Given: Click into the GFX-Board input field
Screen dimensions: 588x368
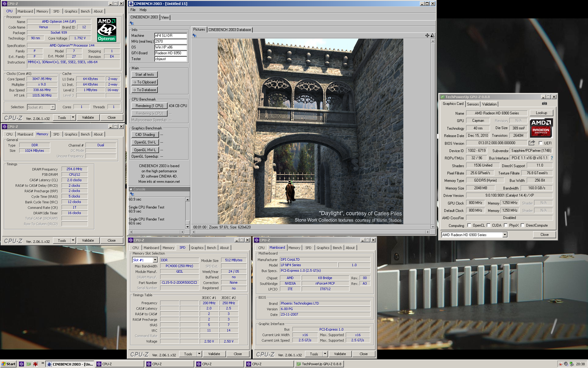Looking at the screenshot, I should (171, 53).
